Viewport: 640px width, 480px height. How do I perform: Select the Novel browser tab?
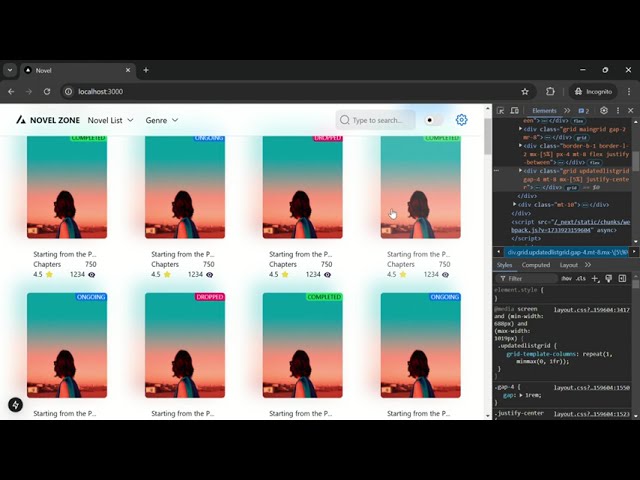(x=78, y=70)
